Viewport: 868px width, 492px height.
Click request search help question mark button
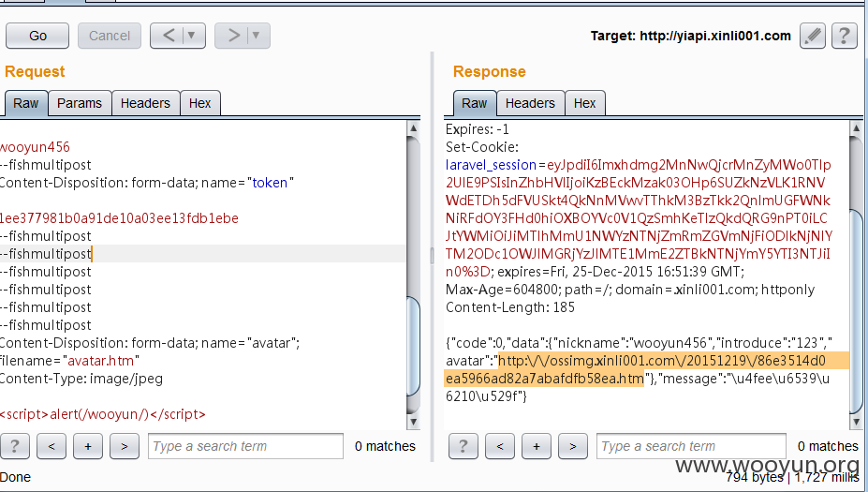[15, 446]
